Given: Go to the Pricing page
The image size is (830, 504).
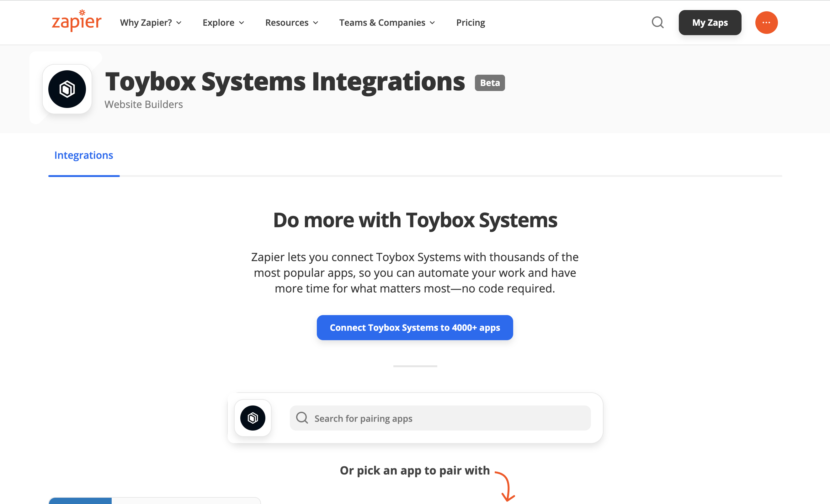Looking at the screenshot, I should point(470,23).
